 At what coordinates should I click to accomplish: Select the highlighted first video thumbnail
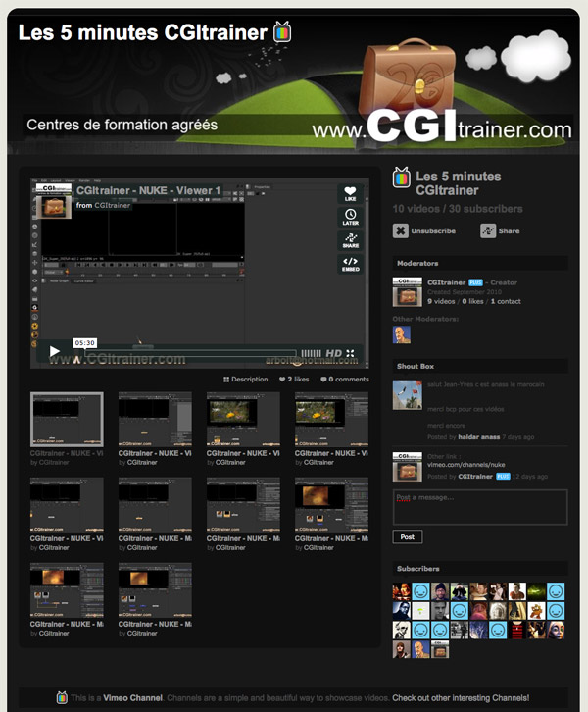67,419
